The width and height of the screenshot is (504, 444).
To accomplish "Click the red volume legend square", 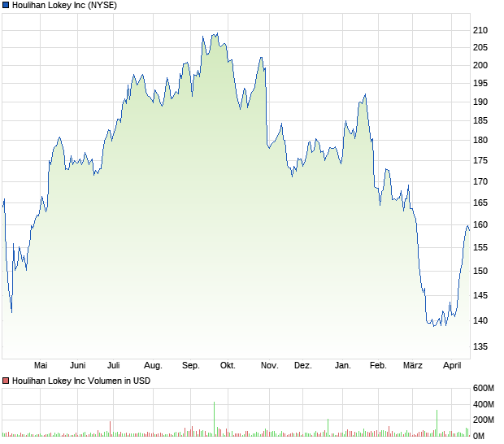I will coord(6,381).
